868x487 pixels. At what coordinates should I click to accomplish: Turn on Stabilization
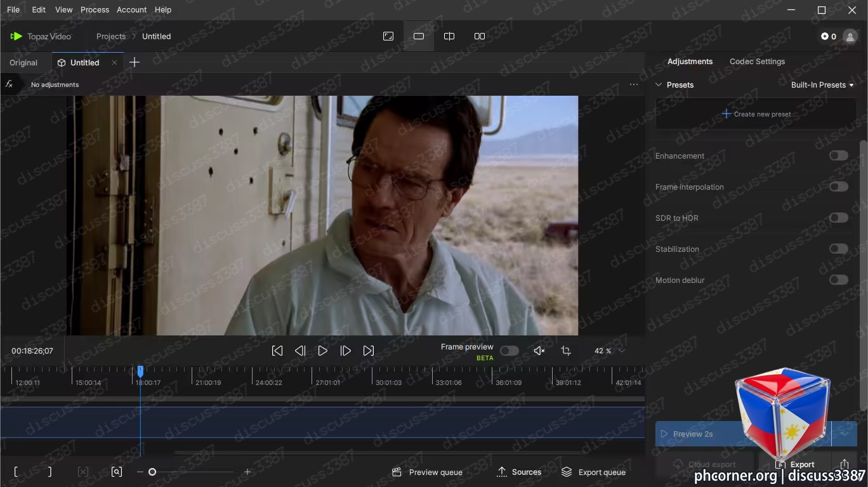coord(839,249)
